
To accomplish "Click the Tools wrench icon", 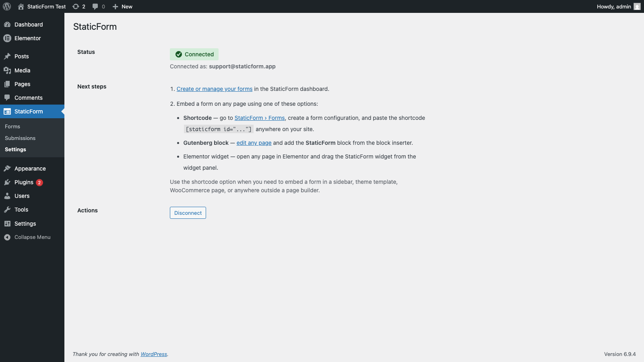I will click(x=7, y=210).
